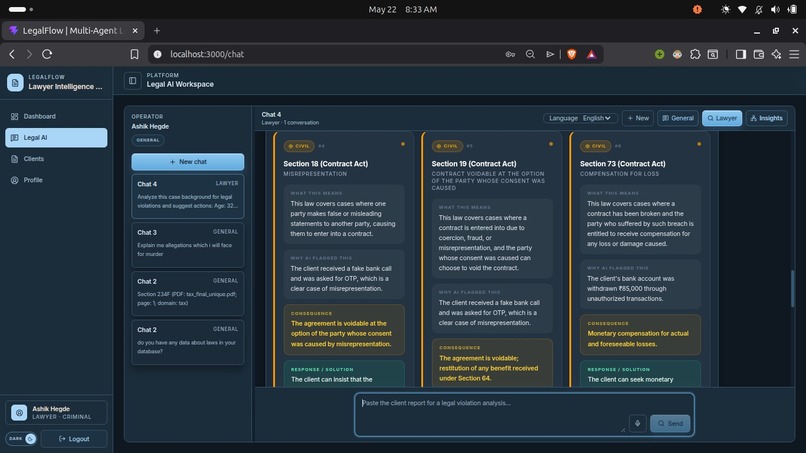Open Chat 2 about laws database
This screenshot has height=453, width=806.
[188, 341]
